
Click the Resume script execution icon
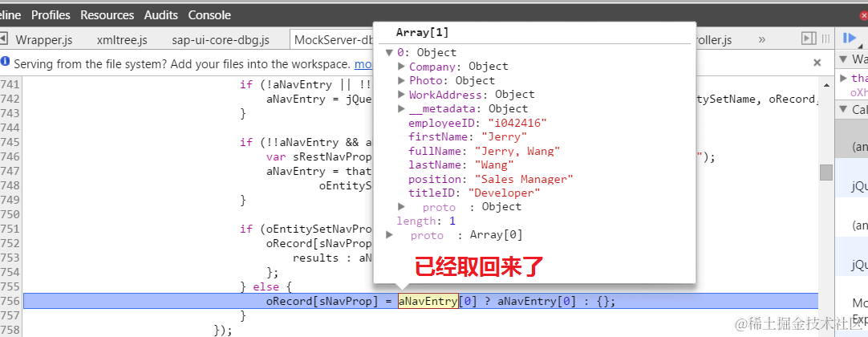point(849,39)
